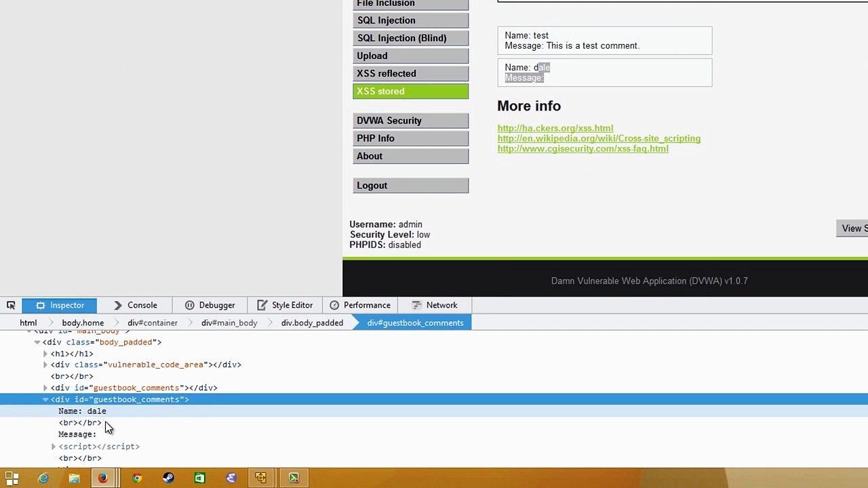Open Google Chrome from the taskbar
The height and width of the screenshot is (488, 868).
[x=137, y=479]
